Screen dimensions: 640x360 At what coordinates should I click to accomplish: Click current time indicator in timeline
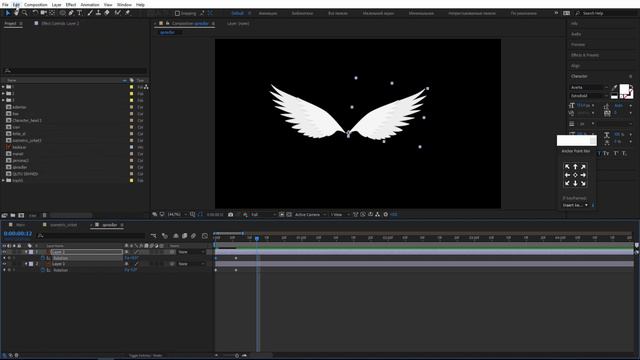pyautogui.click(x=257, y=238)
